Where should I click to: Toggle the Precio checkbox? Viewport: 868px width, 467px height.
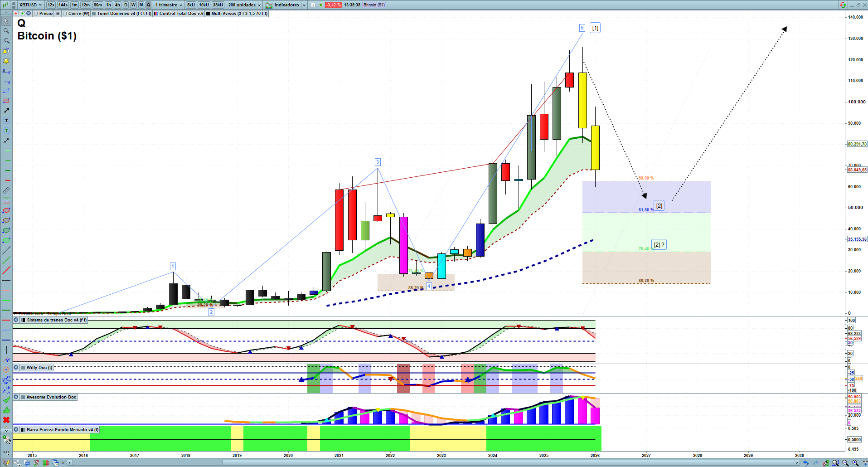coord(36,14)
